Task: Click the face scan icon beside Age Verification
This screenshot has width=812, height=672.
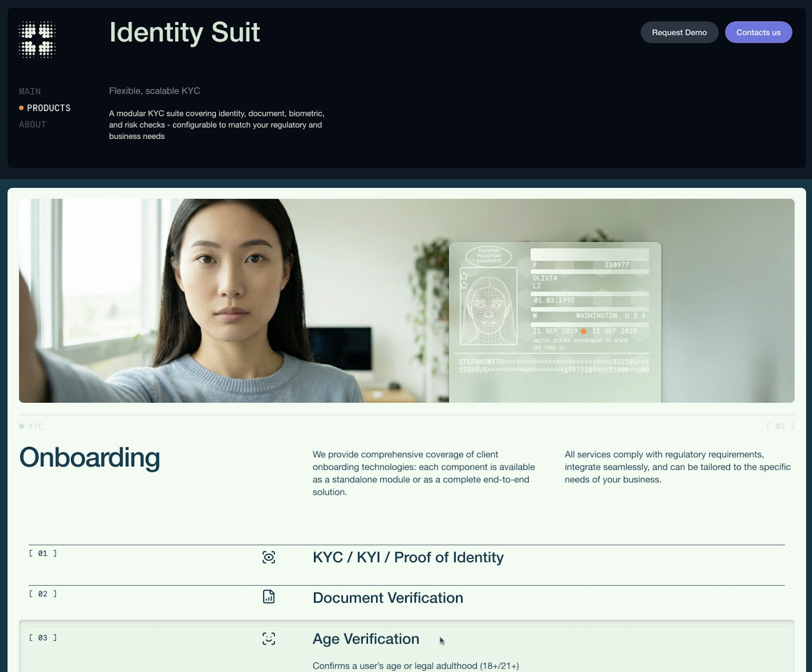Action: click(x=269, y=639)
